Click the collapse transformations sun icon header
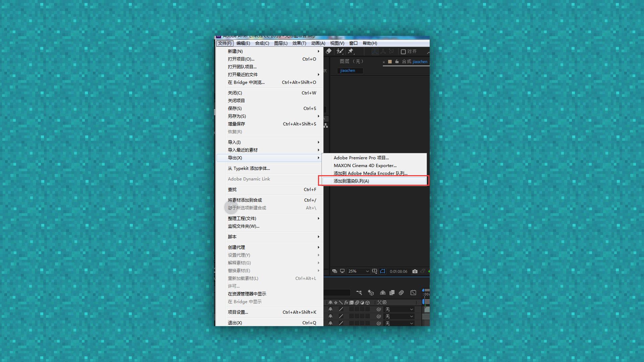 [x=336, y=302]
